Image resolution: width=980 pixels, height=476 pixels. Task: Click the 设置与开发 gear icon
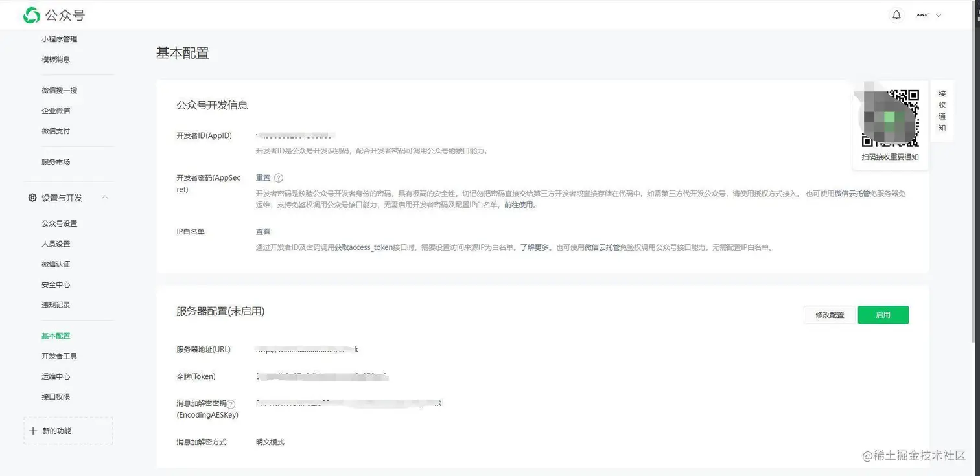coord(32,198)
